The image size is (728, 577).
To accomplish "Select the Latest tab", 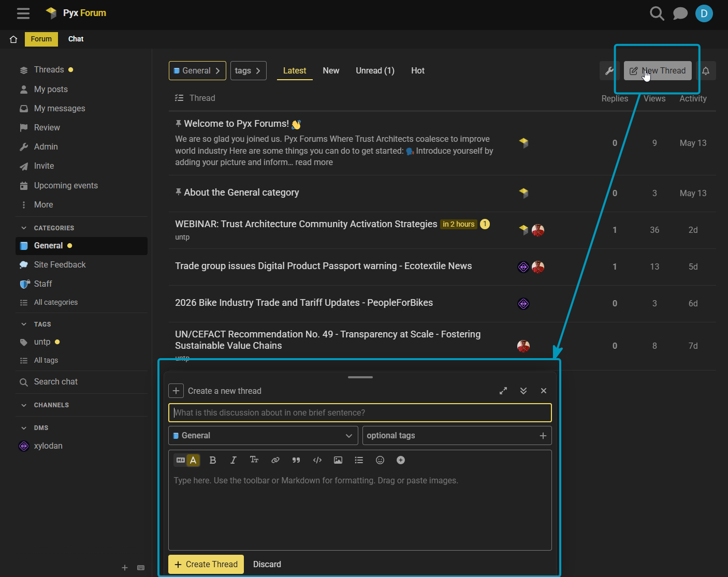I will point(295,71).
